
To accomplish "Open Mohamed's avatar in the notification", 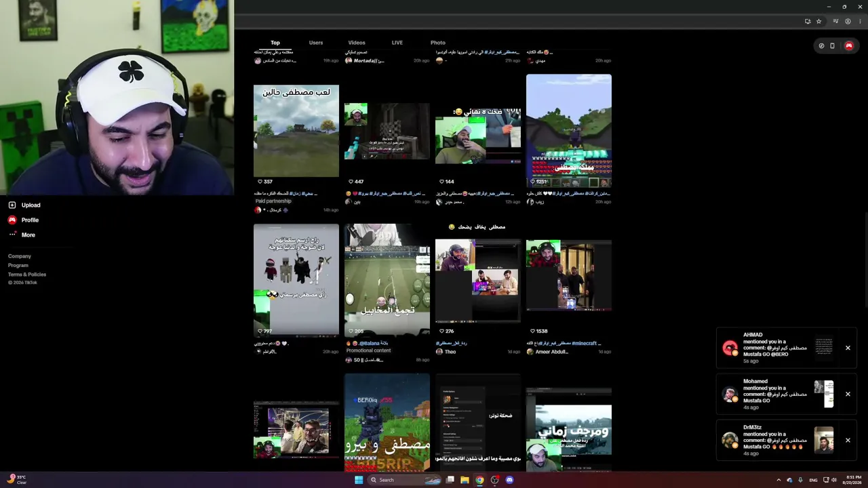I will (730, 394).
